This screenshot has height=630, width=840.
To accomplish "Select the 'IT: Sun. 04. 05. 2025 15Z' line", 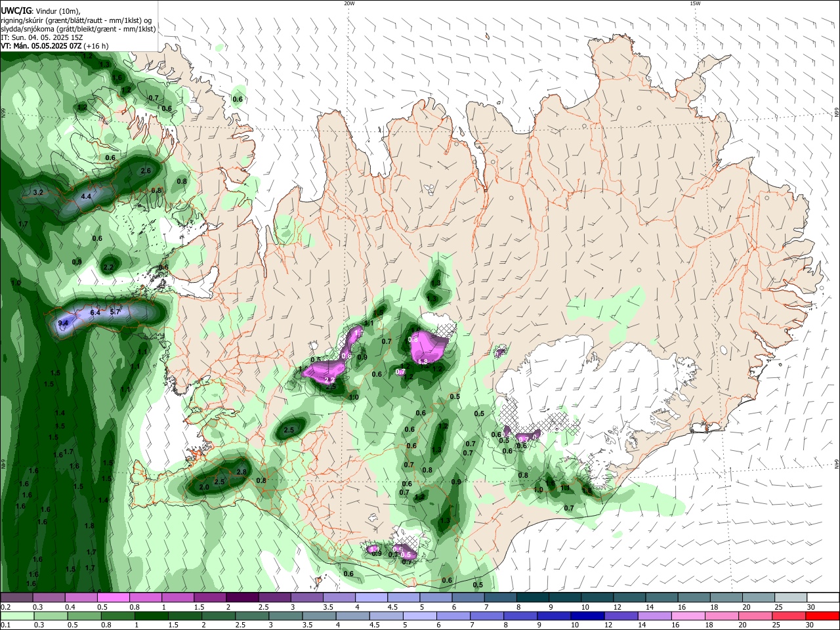I will [x=41, y=37].
